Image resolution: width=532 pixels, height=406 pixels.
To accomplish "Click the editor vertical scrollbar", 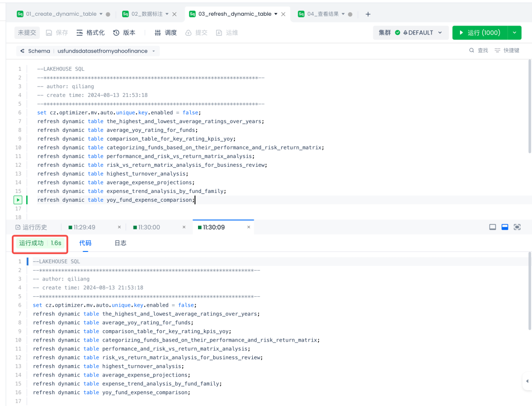I will pos(530,106).
